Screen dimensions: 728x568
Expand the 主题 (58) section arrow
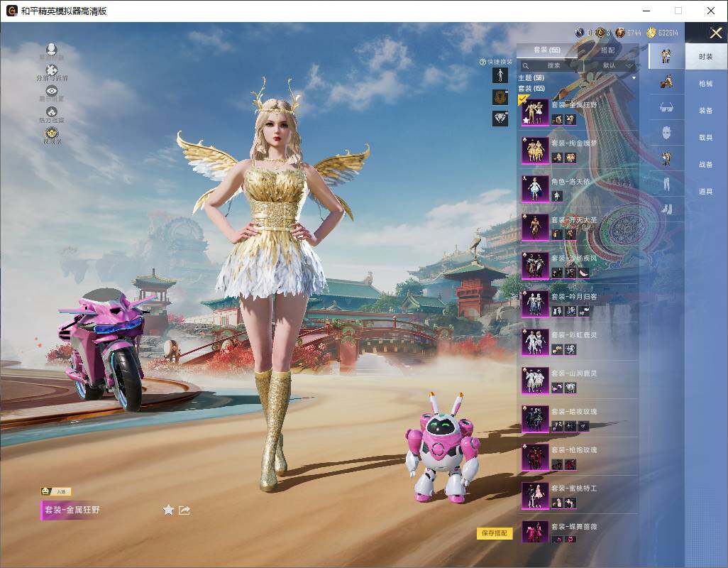coord(634,78)
